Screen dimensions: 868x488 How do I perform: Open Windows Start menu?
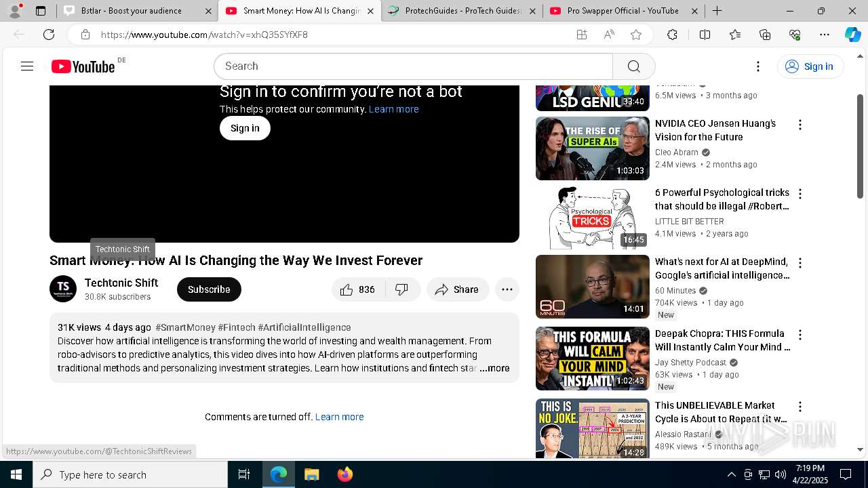point(16,474)
